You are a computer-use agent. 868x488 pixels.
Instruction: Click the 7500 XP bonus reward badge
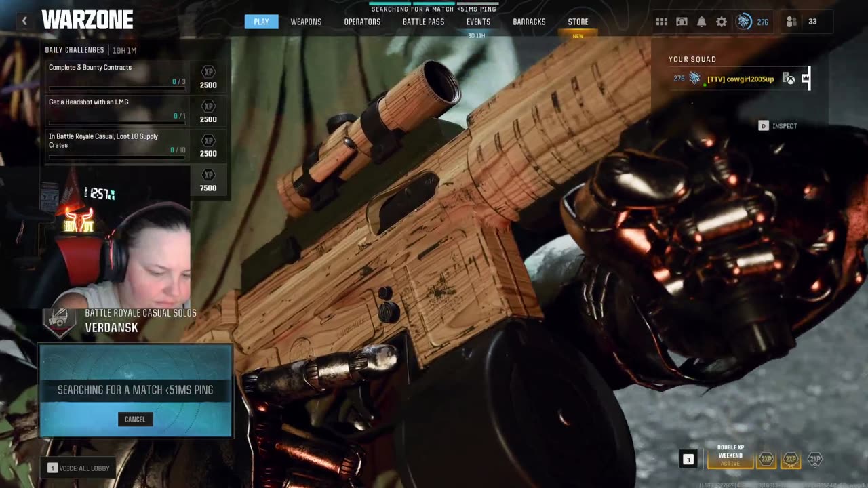click(x=208, y=174)
